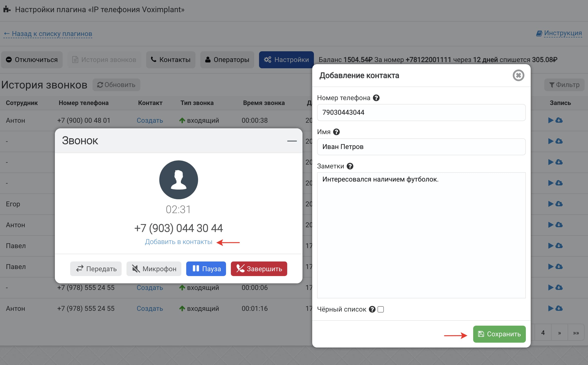The width and height of the screenshot is (588, 365).
Task: Save the new contact with Сохранить
Action: pos(499,334)
